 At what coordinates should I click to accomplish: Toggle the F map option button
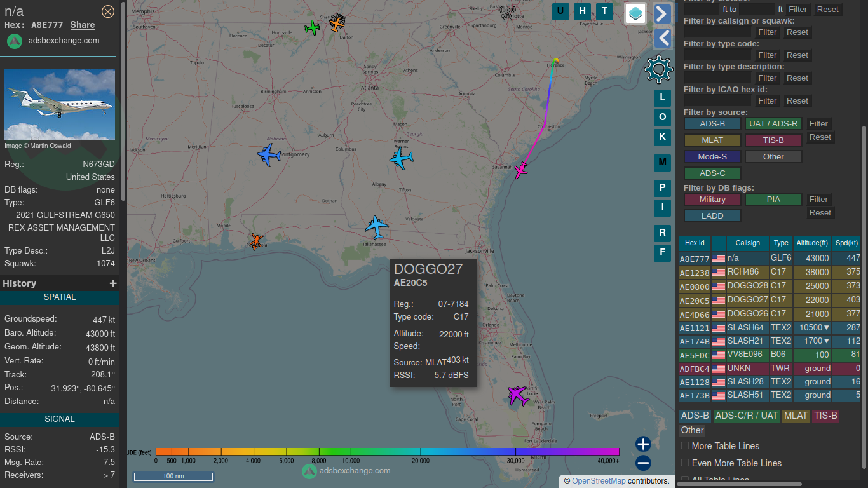[x=662, y=253]
